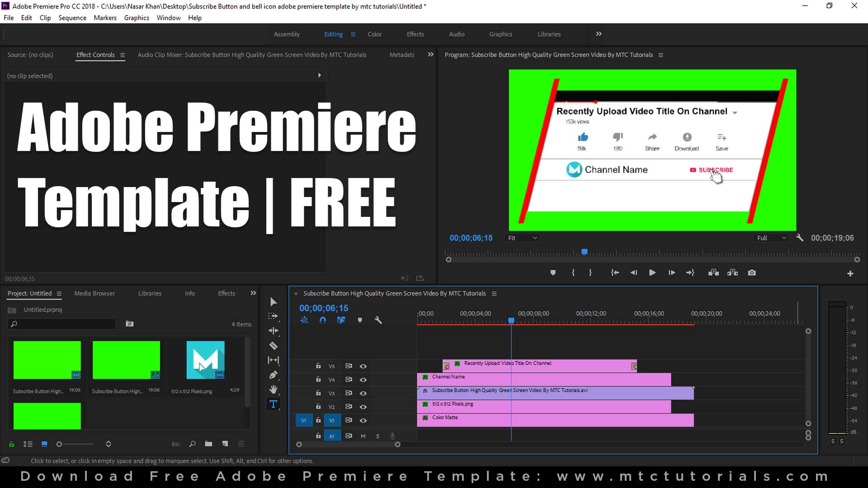Screen dimensions: 868x488
Task: Mute the A1 audio track
Action: (x=363, y=436)
